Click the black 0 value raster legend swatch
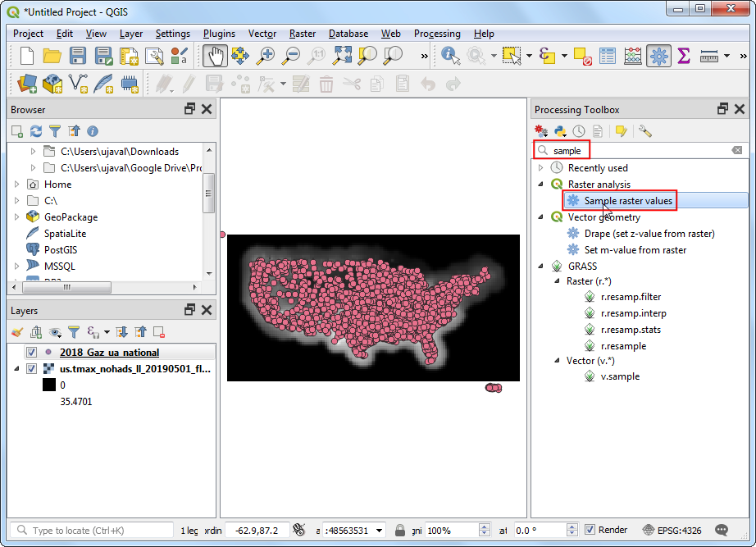This screenshot has height=547, width=756. (x=49, y=385)
